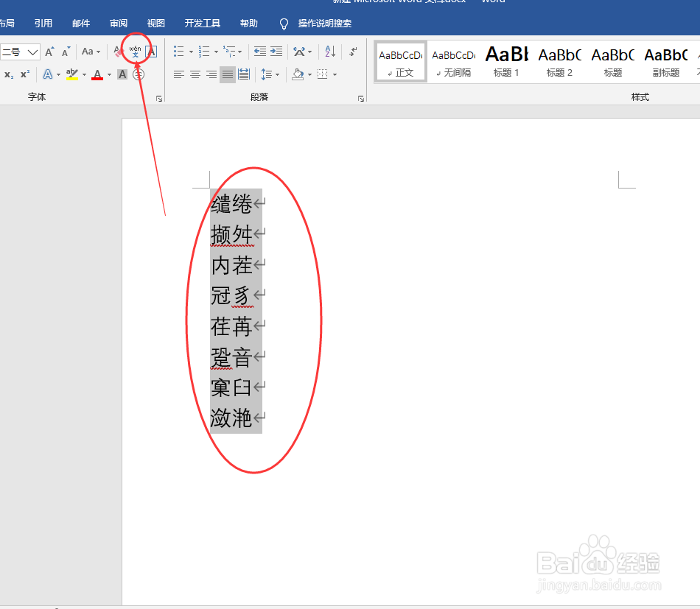Open the Sort icon in Paragraph group

(329, 52)
